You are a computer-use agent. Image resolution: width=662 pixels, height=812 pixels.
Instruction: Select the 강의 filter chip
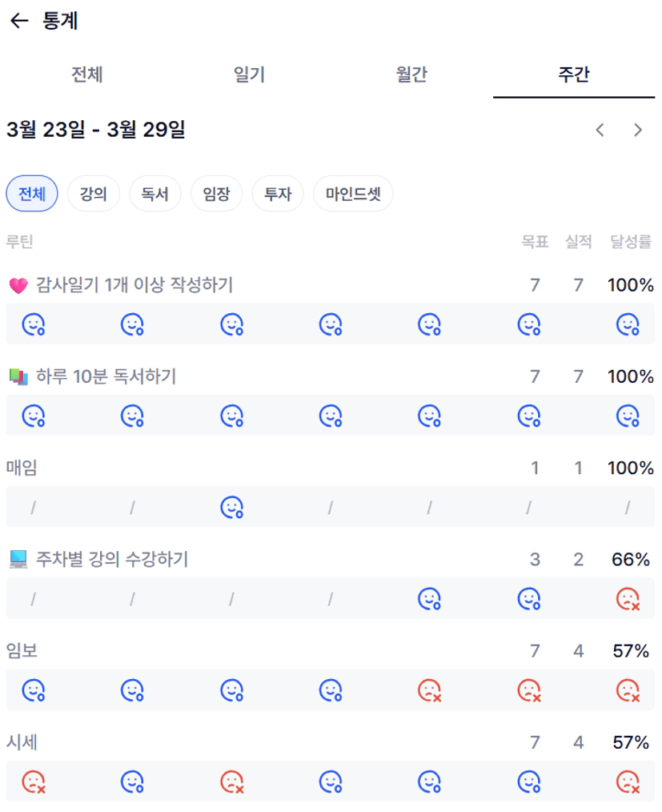click(93, 194)
